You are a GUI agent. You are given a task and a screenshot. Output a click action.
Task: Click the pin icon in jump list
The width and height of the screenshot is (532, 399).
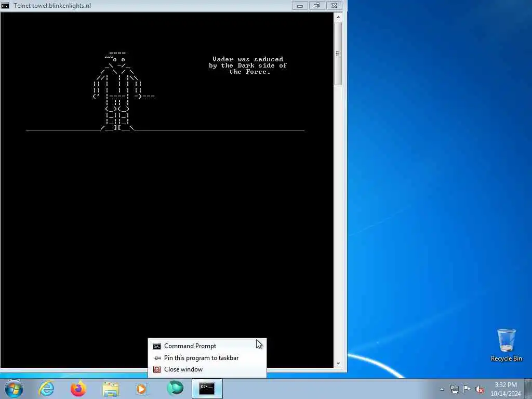coord(157,358)
